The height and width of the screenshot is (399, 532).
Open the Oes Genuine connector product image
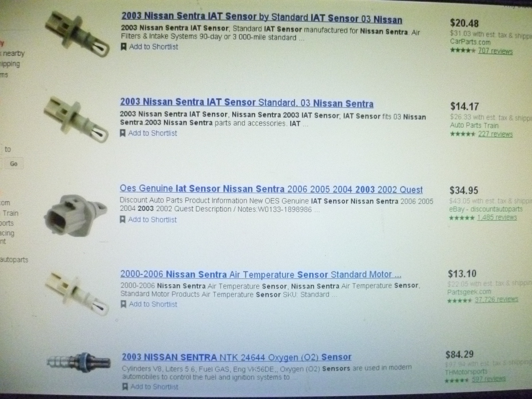[x=76, y=214]
